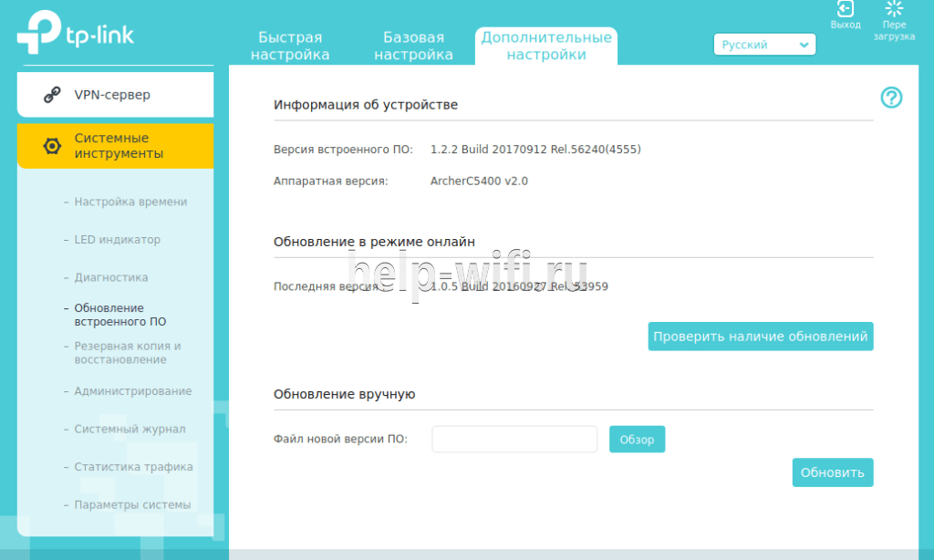
Task: Click the Обзор browse button
Action: click(637, 440)
